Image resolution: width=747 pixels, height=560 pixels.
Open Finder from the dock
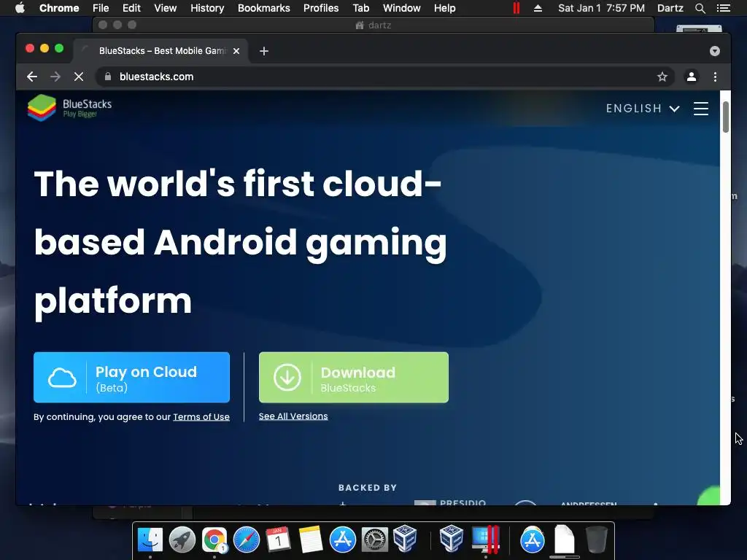click(150, 540)
